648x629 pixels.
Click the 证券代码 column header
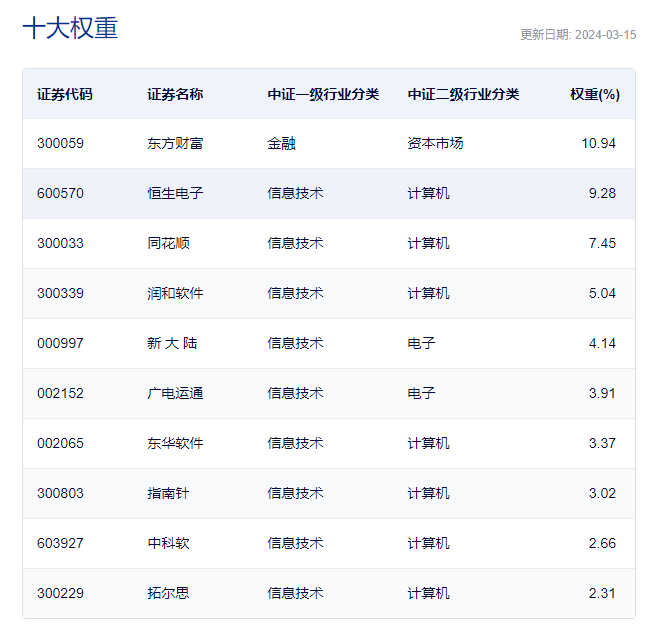tap(65, 94)
